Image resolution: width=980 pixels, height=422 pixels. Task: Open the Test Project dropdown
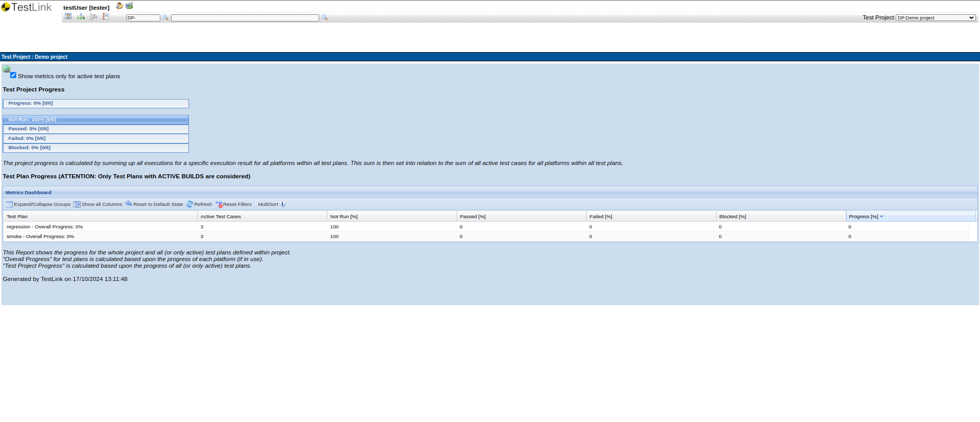click(935, 18)
